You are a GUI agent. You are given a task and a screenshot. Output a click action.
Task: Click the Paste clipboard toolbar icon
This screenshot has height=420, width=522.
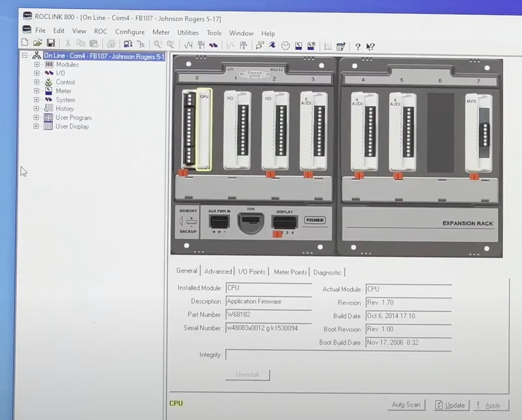(94, 44)
